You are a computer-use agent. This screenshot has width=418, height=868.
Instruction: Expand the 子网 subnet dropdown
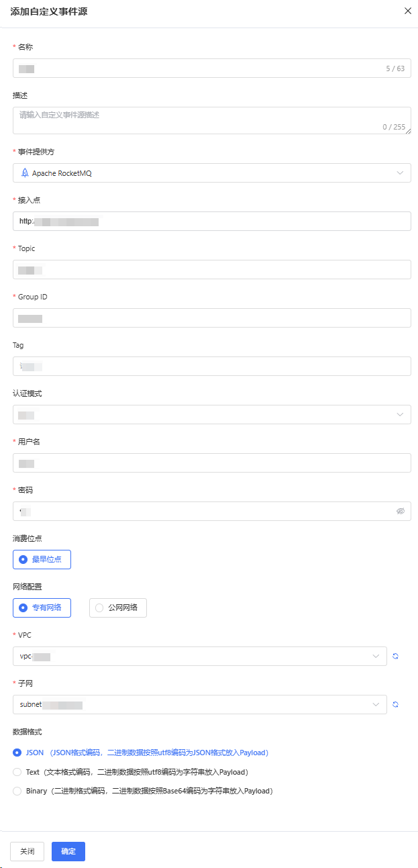click(x=199, y=704)
